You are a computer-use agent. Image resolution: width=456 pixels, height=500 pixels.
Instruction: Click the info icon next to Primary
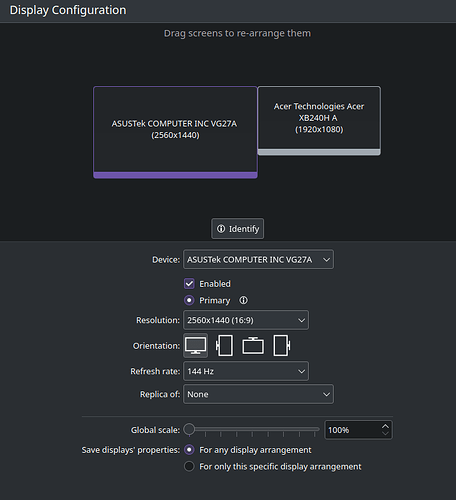[243, 300]
